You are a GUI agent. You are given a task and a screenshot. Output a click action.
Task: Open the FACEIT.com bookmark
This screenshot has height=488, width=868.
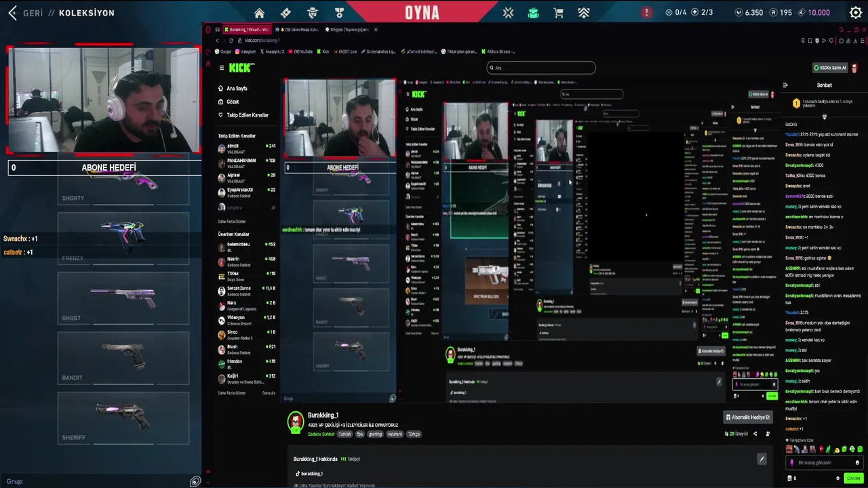344,52
